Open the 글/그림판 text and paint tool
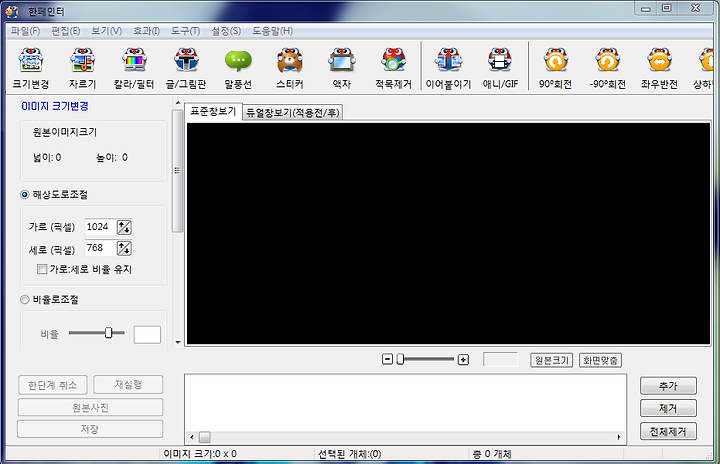 pos(186,68)
